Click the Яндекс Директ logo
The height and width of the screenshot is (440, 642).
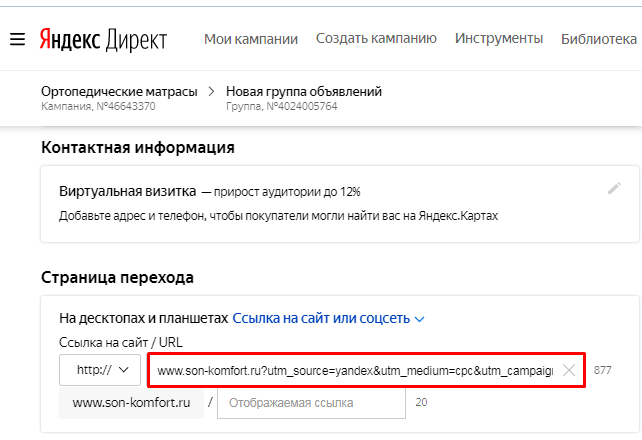[103, 39]
